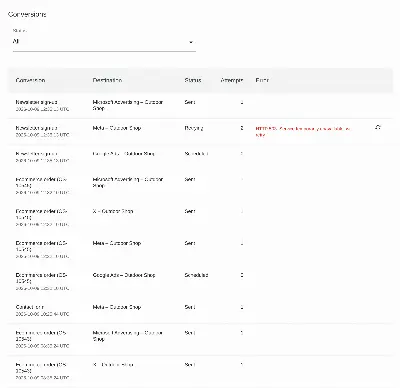Click the Attempts column header

[232, 80]
